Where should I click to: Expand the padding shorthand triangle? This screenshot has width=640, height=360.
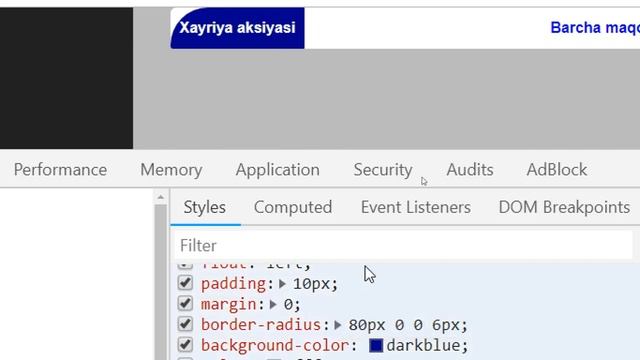[x=282, y=284]
